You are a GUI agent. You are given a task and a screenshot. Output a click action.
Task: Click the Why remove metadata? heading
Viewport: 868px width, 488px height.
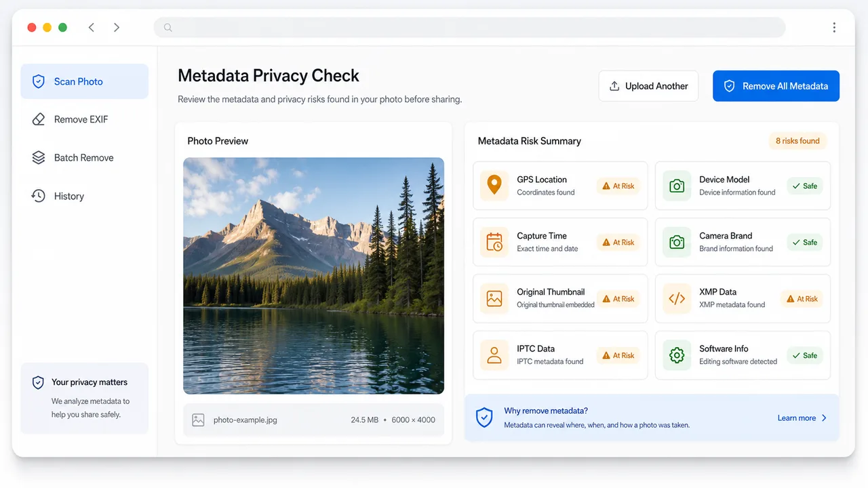546,411
